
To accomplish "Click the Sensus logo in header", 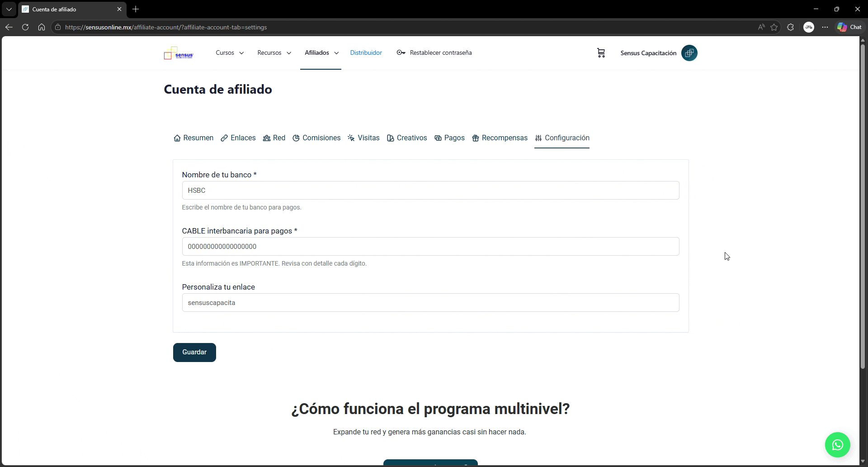I will (179, 53).
